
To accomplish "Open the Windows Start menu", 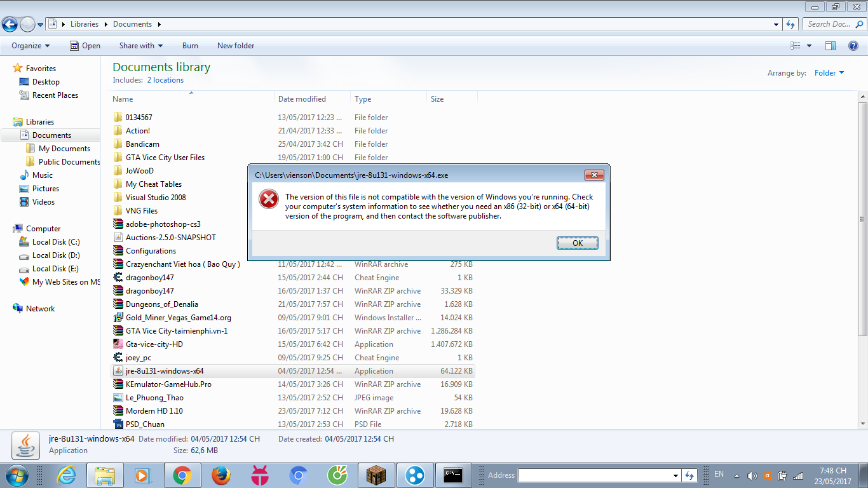I will [x=16, y=475].
